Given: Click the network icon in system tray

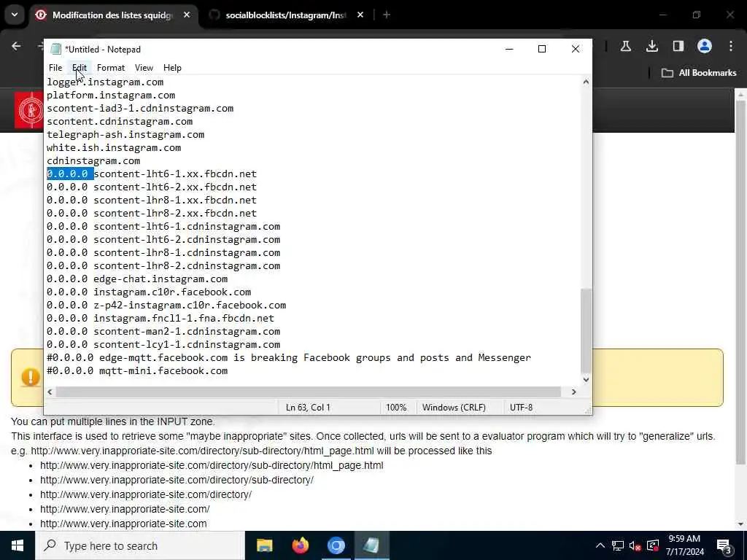Looking at the screenshot, I should [618, 545].
